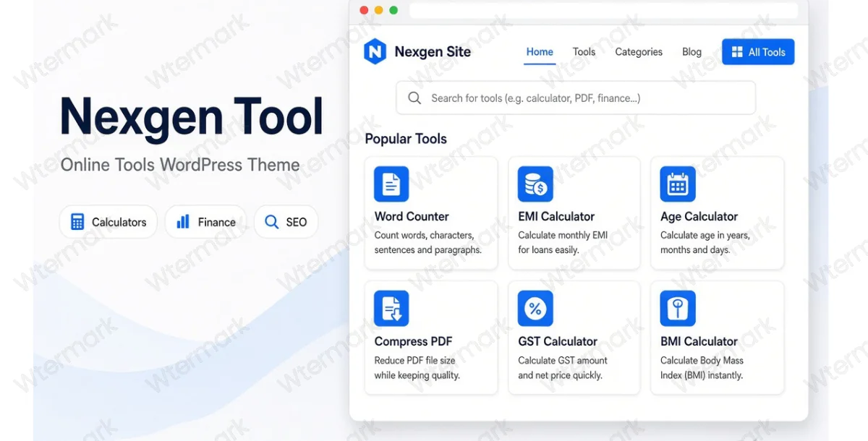Click the grid icon in All Tools button
This screenshot has width=868, height=441.
click(737, 52)
